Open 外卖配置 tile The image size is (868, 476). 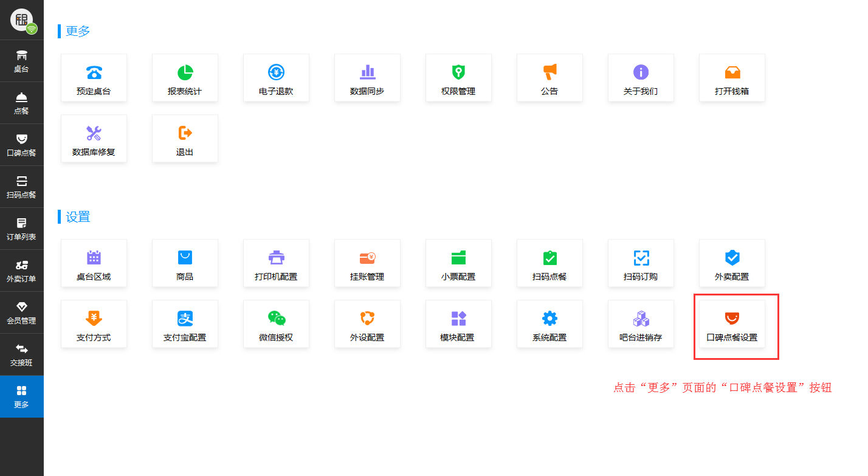[732, 263]
